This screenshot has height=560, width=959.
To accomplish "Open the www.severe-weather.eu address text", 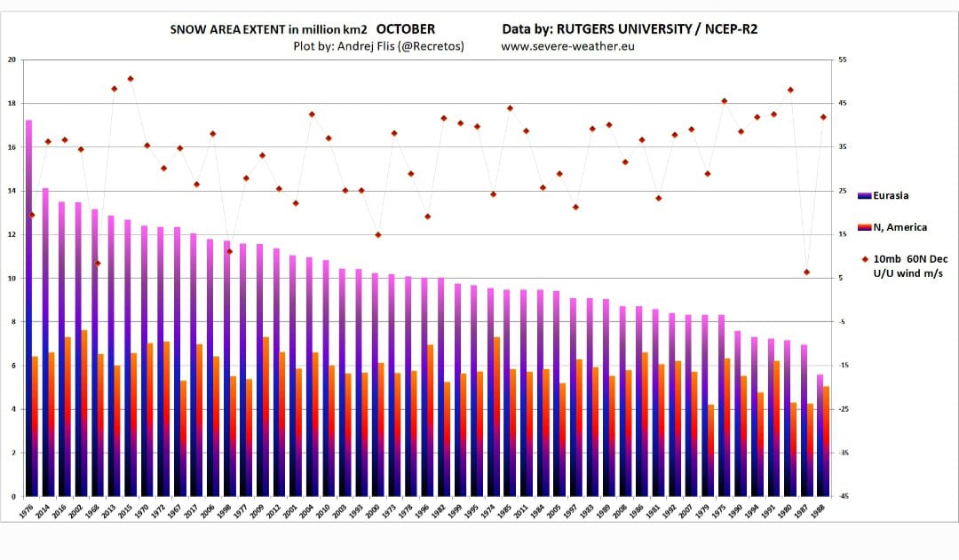I will [x=567, y=46].
